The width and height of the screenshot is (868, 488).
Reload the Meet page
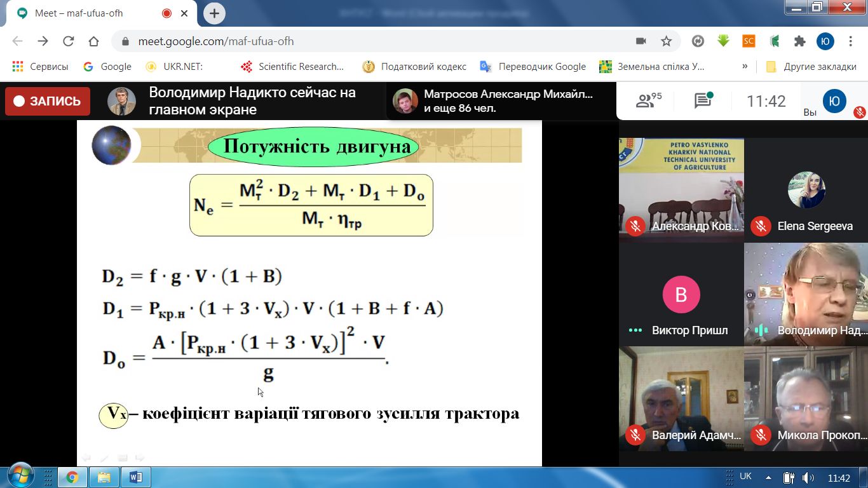[x=68, y=41]
